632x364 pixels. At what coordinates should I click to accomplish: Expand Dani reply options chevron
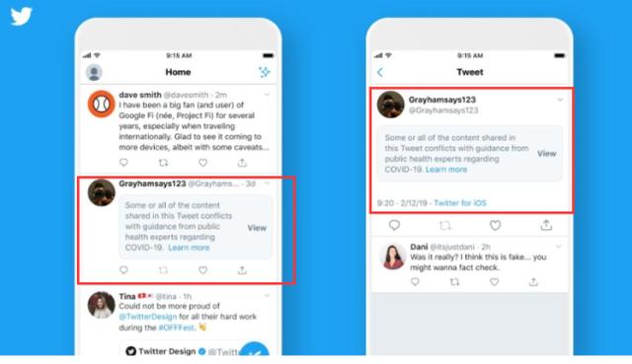pyautogui.click(x=559, y=247)
